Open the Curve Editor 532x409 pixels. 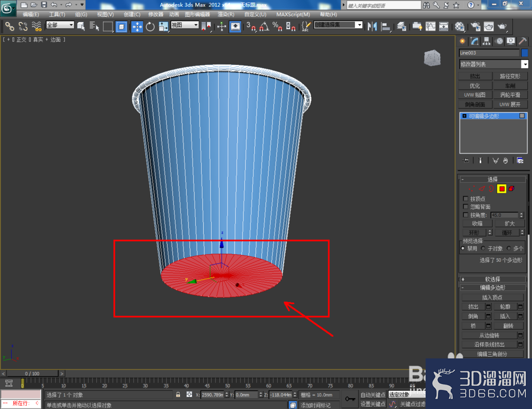(x=430, y=26)
